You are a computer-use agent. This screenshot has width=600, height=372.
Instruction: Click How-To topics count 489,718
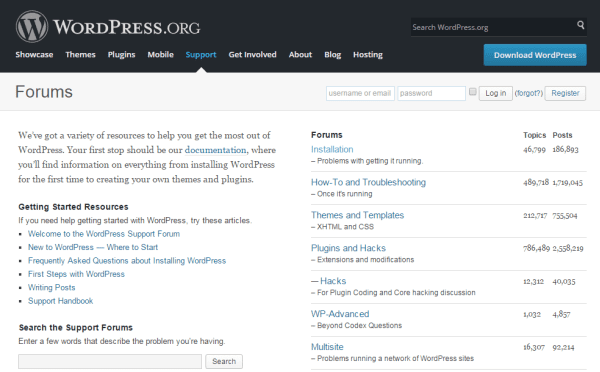536,182
